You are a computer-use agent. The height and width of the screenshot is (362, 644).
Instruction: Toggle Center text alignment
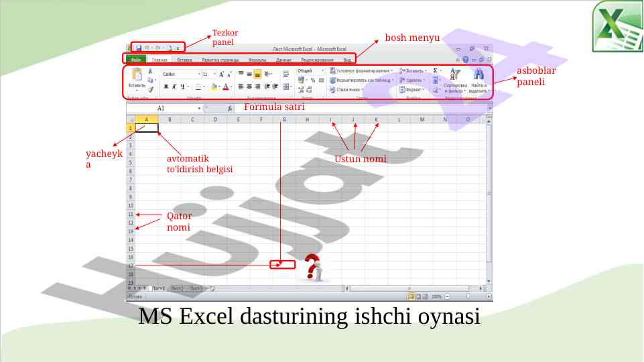click(x=249, y=86)
